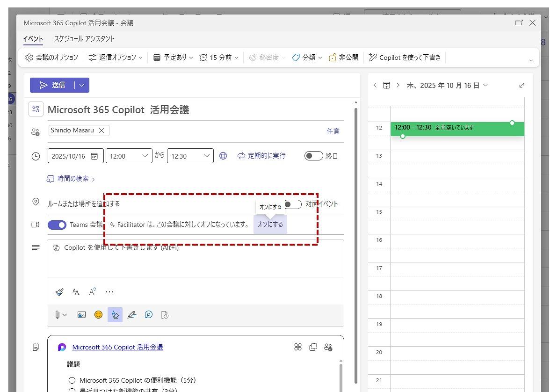Toggle the 終日 all-day switch
Viewport: 558px width, 392px height.
click(313, 156)
